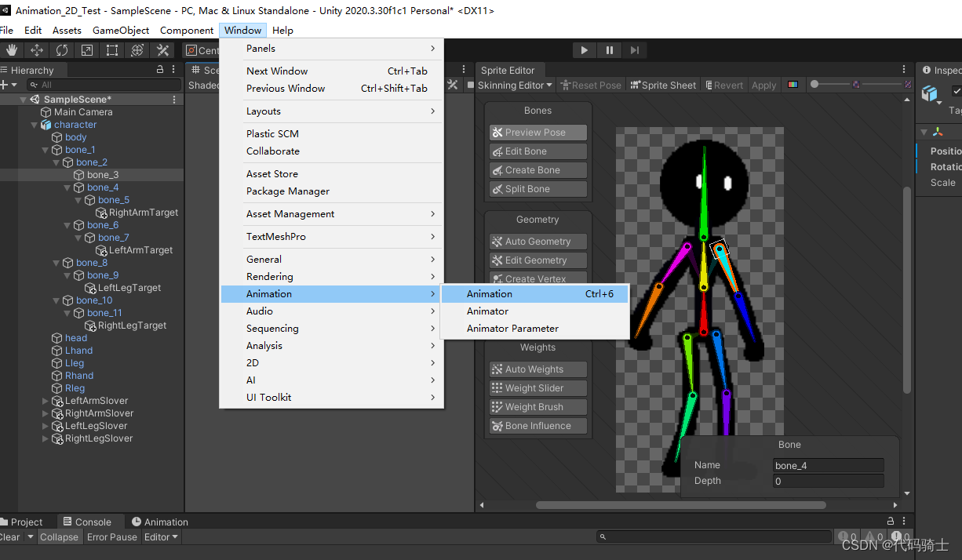
Task: Click the sprite zoom slider handle
Action: tap(815, 85)
